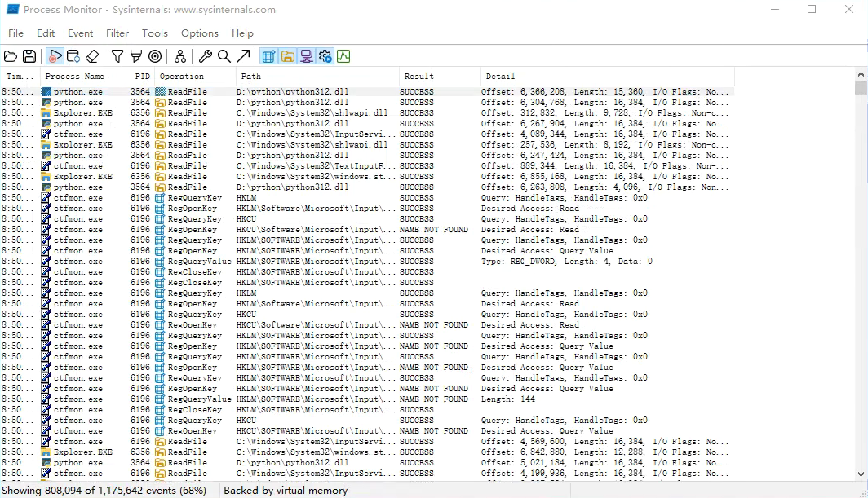Click the Process Name column header
Image resolution: width=868 pixels, height=498 pixels.
pos(83,77)
